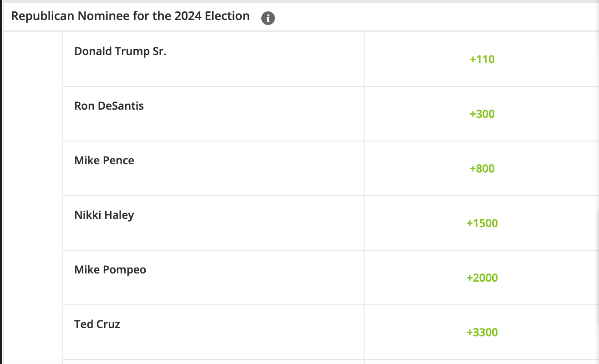The image size is (599, 364).
Task: Click the blank column left of Donald Trump Sr.
Action: pos(33,59)
